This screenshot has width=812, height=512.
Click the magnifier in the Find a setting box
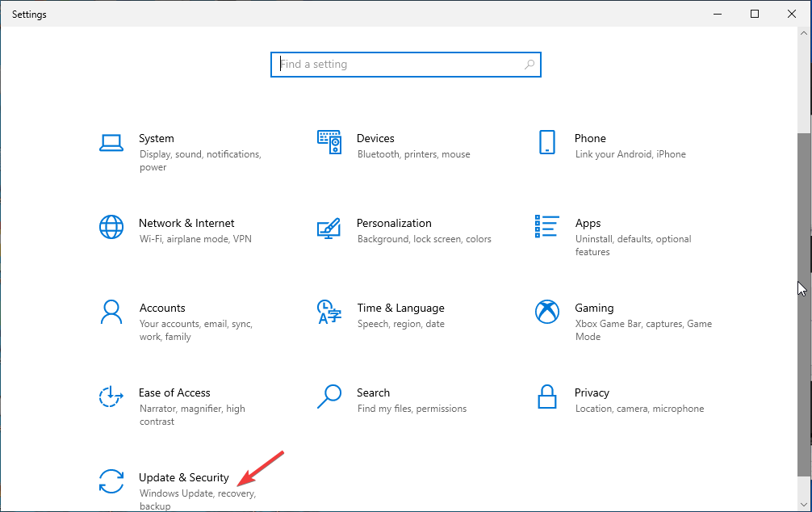tap(529, 65)
